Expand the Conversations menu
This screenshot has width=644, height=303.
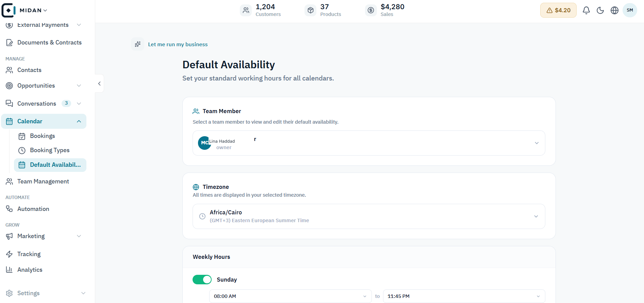pos(79,104)
